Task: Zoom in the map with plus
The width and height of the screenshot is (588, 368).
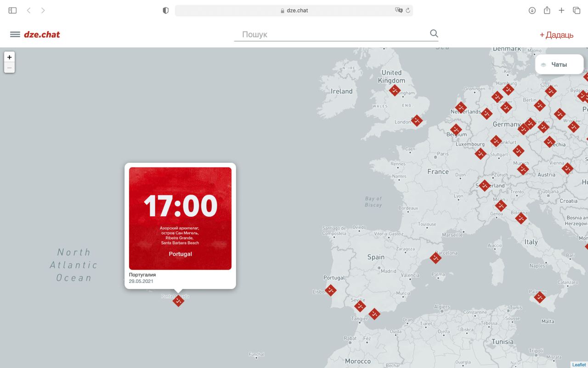Action: (x=9, y=57)
